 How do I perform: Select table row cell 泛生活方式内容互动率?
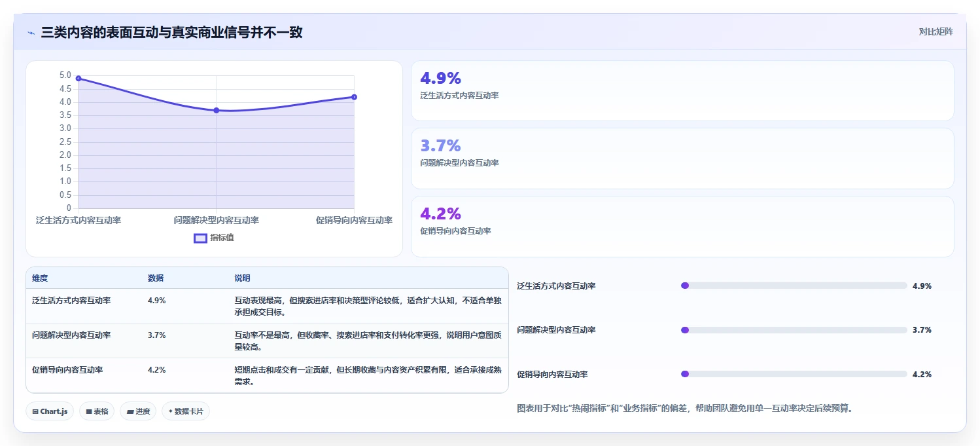coord(71,301)
